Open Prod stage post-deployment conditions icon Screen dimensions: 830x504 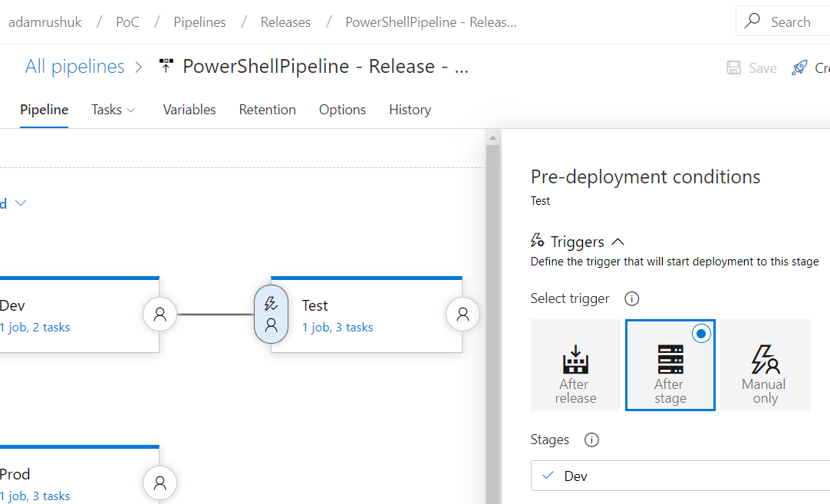pos(160,483)
